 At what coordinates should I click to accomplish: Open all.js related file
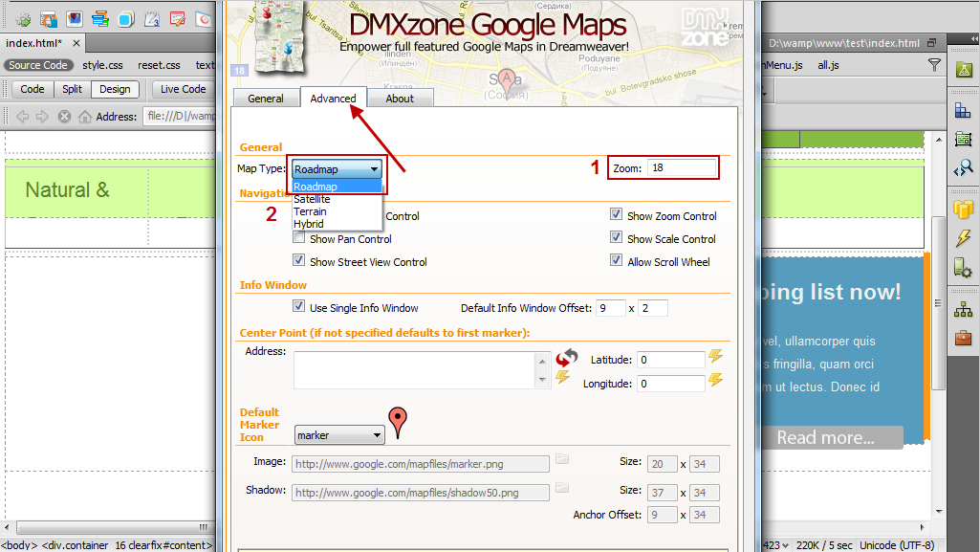coord(828,65)
